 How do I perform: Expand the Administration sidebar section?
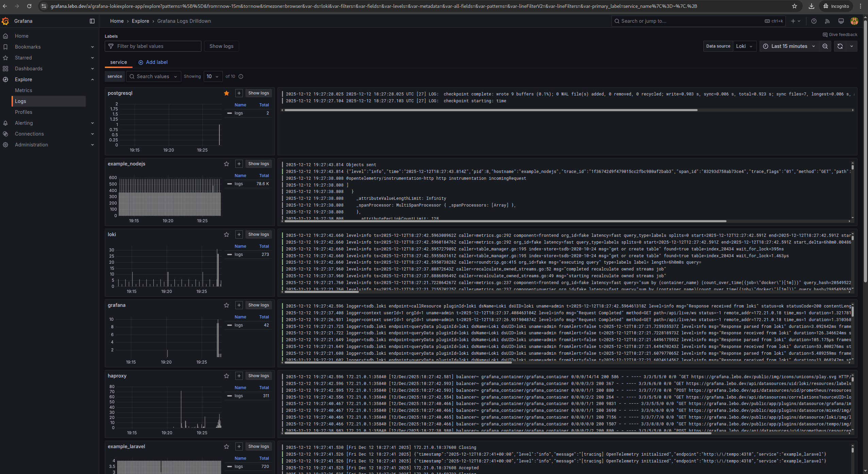tap(93, 145)
